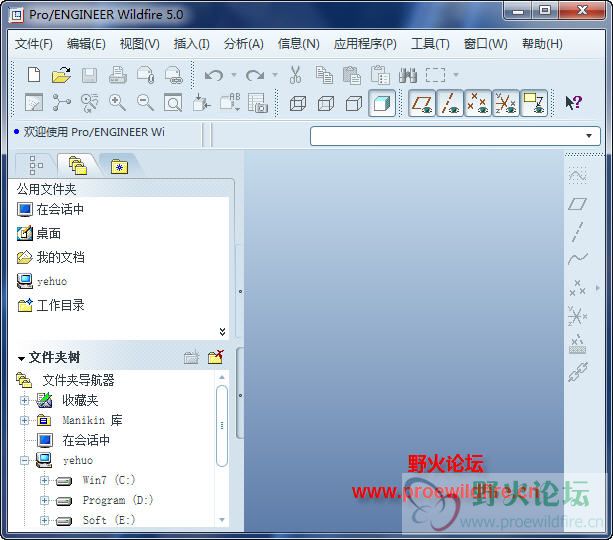613x540 pixels.
Task: Open the 工具(T) menu
Action: click(430, 44)
